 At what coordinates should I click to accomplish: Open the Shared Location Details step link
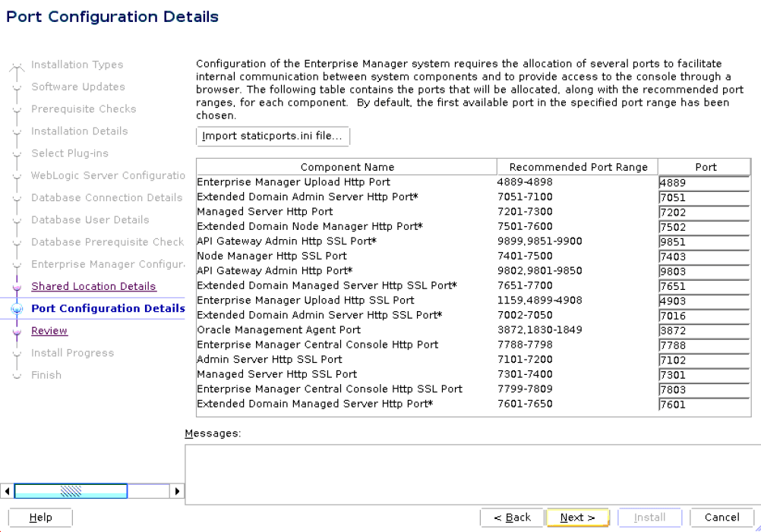[x=93, y=286]
